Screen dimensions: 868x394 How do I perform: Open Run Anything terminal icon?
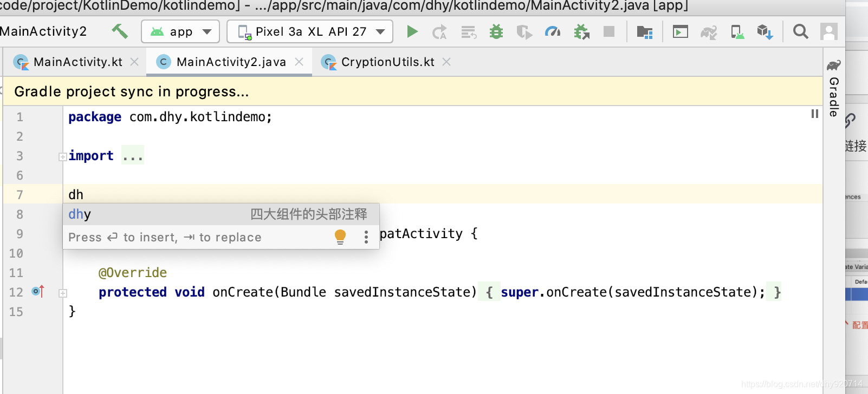pos(681,32)
